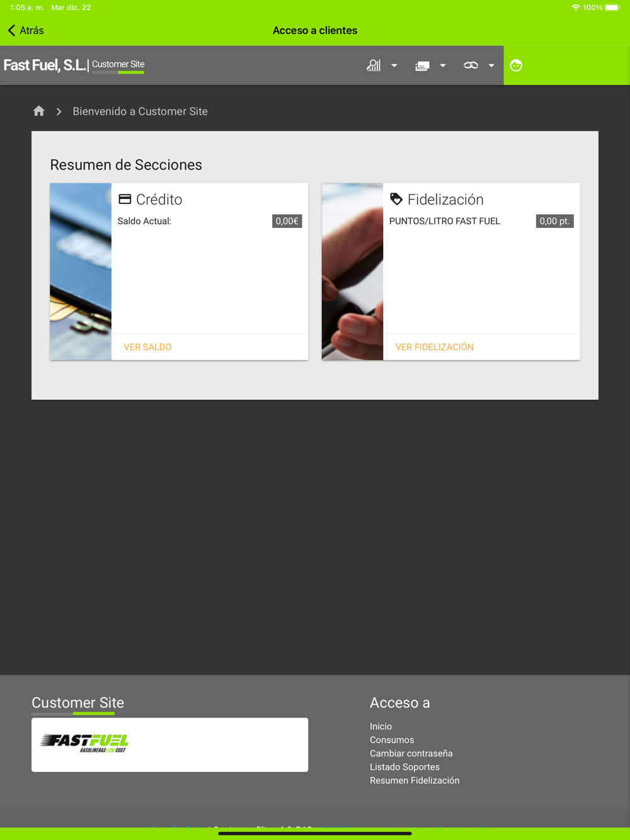Click VER SALDO button

(x=147, y=347)
